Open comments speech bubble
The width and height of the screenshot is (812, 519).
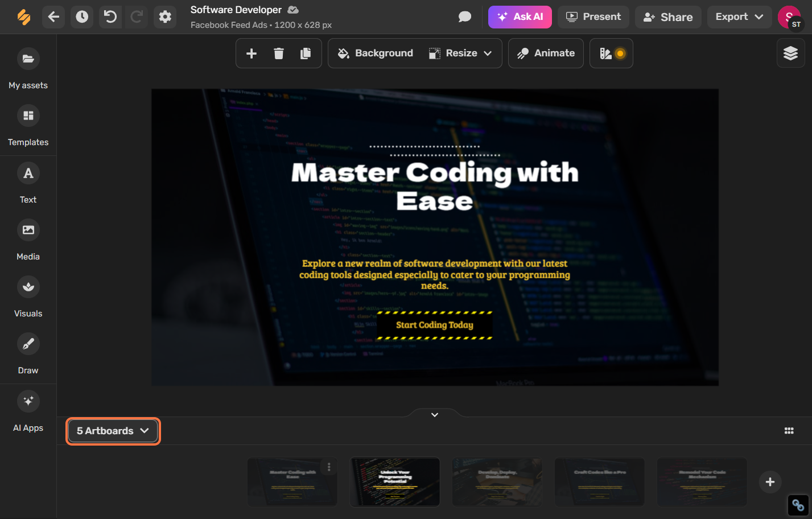coord(465,17)
